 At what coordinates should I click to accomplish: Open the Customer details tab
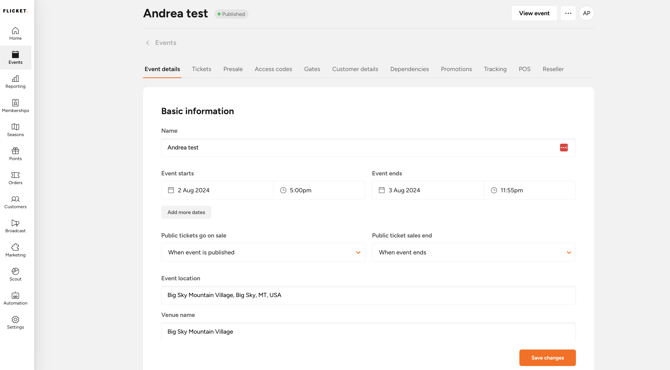[355, 69]
